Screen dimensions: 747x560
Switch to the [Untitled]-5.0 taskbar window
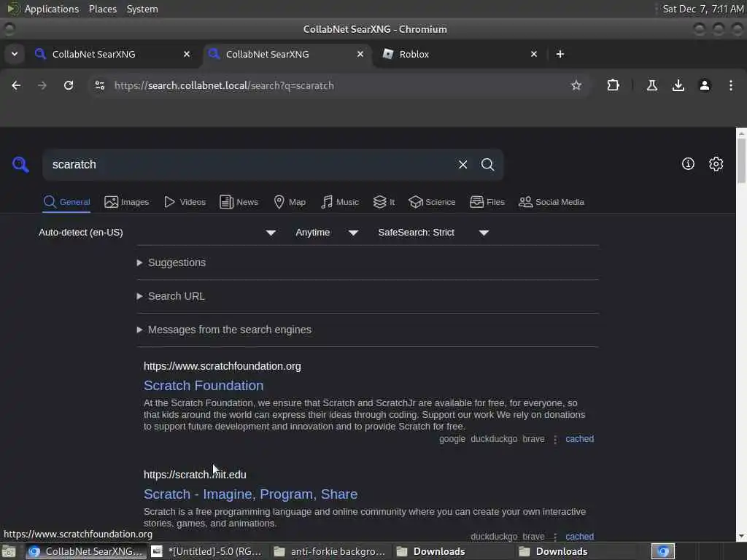pyautogui.click(x=206, y=551)
